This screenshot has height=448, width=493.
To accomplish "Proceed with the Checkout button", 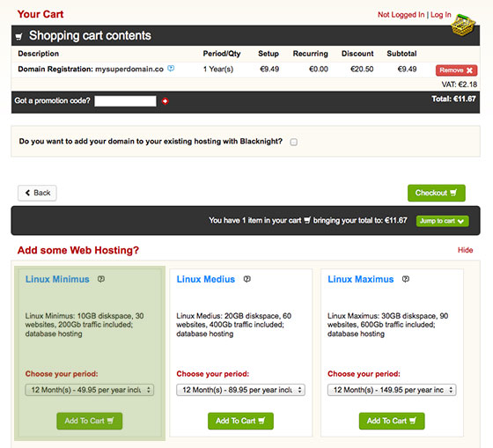I will click(x=437, y=193).
